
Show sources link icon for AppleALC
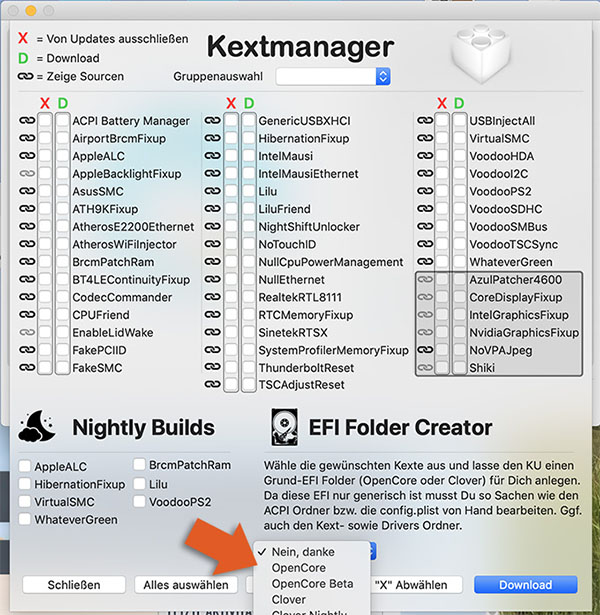pyautogui.click(x=27, y=156)
